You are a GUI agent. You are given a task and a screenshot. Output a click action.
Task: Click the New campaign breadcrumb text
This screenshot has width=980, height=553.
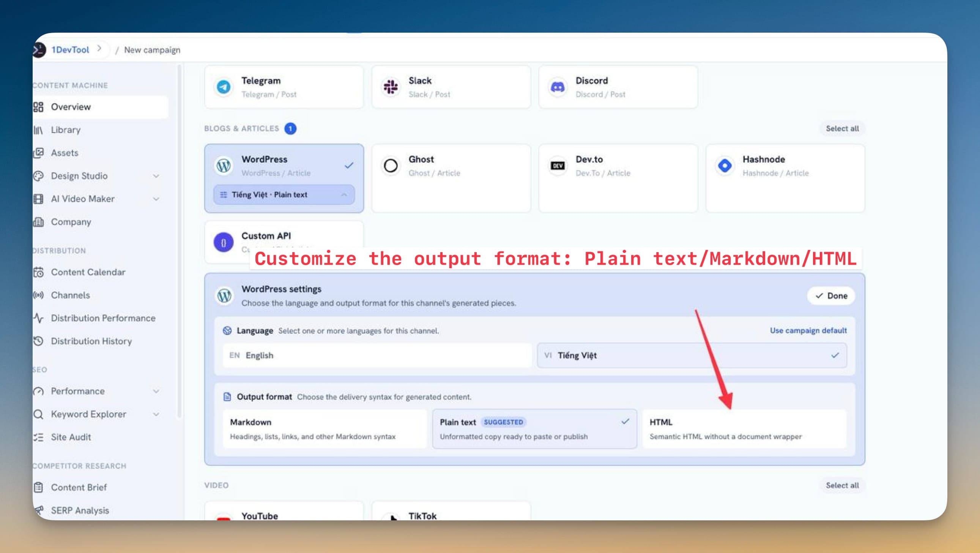pos(152,50)
